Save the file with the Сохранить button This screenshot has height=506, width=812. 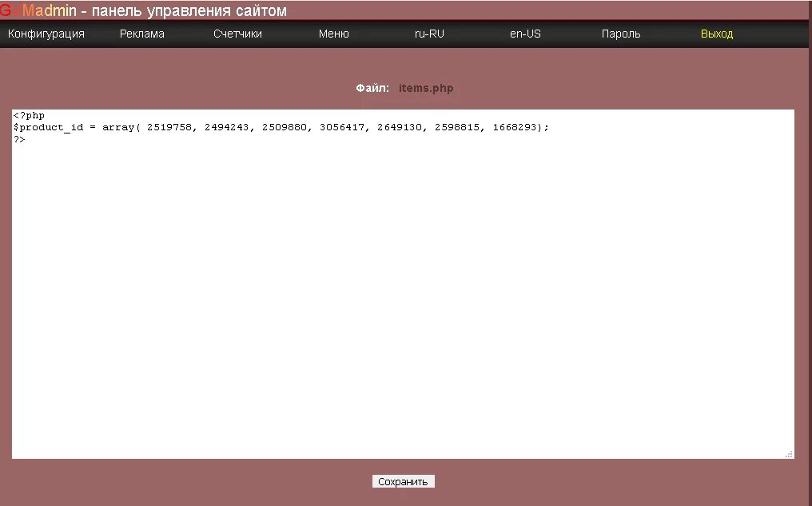click(404, 482)
